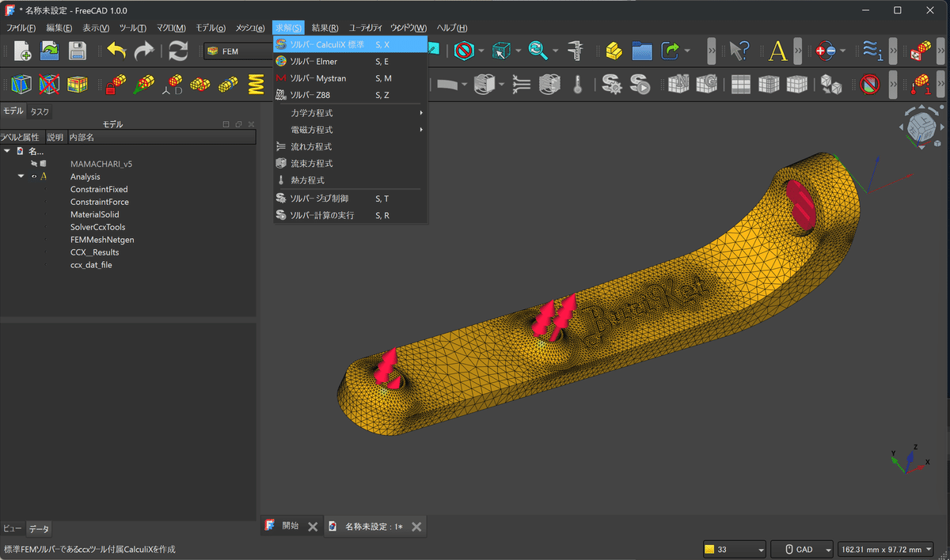Open the status bar '33' yellow dropdown
950x560 pixels.
(734, 549)
